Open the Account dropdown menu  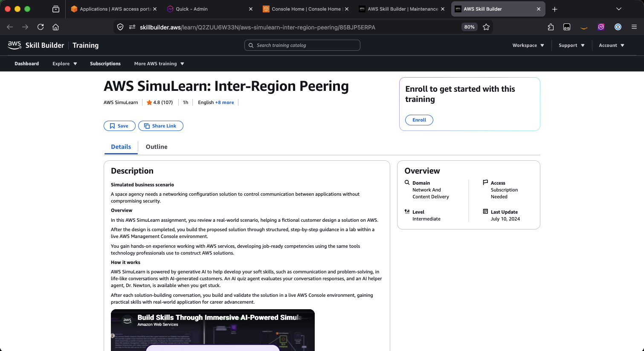tap(612, 45)
